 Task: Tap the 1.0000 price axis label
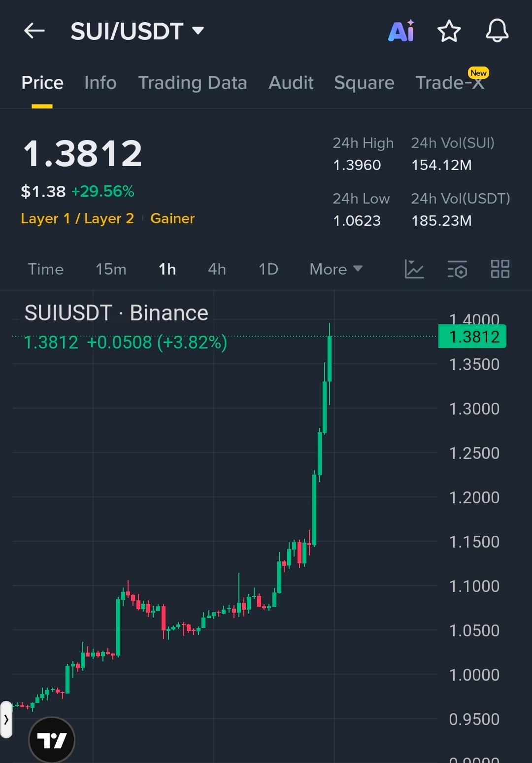tap(474, 675)
